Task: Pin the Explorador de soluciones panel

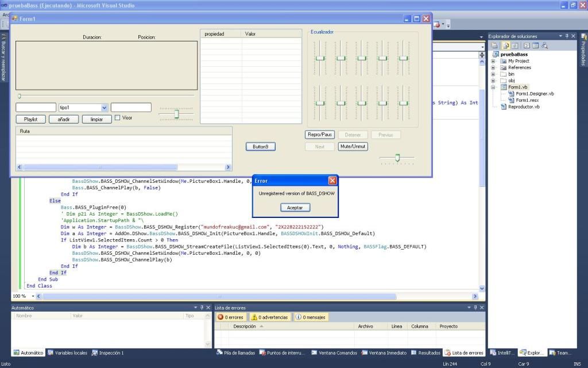Action: tap(567, 36)
